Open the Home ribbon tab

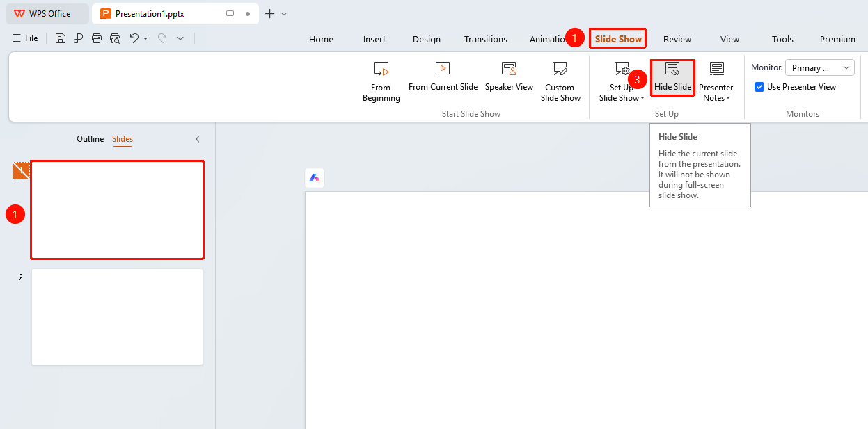click(x=321, y=39)
